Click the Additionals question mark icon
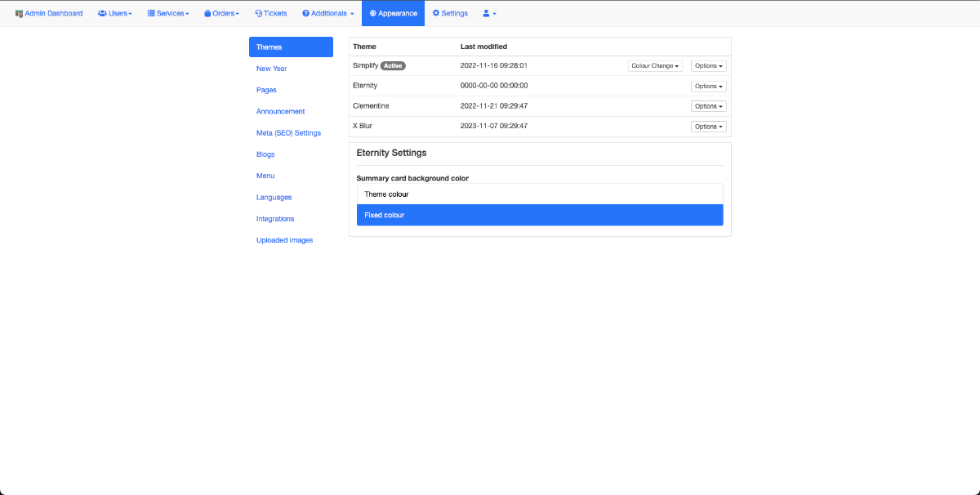Viewport: 980px width, 495px height. (305, 14)
